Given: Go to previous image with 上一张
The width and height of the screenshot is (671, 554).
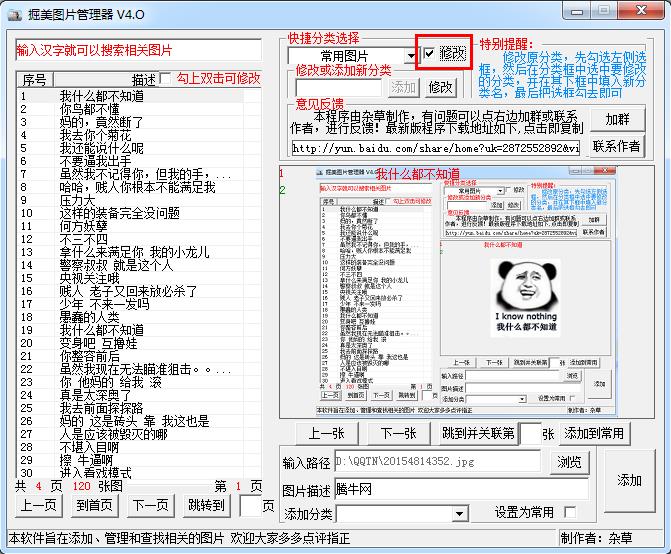Looking at the screenshot, I should click(327, 433).
